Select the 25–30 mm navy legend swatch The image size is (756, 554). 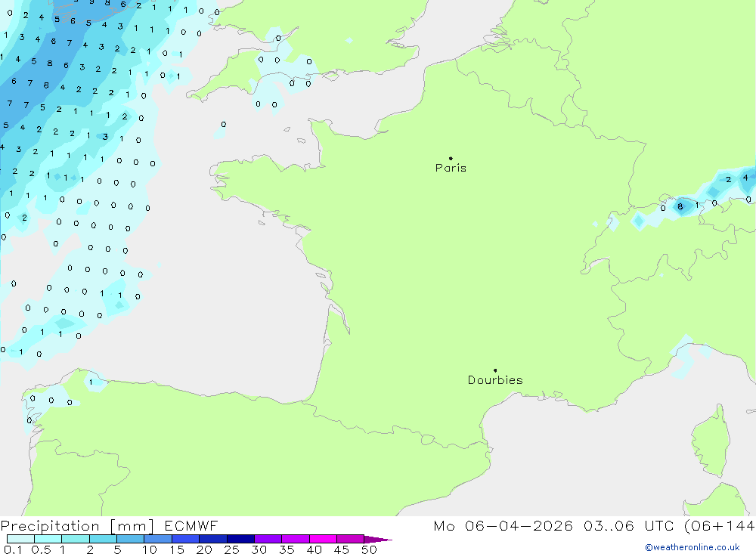(x=240, y=539)
